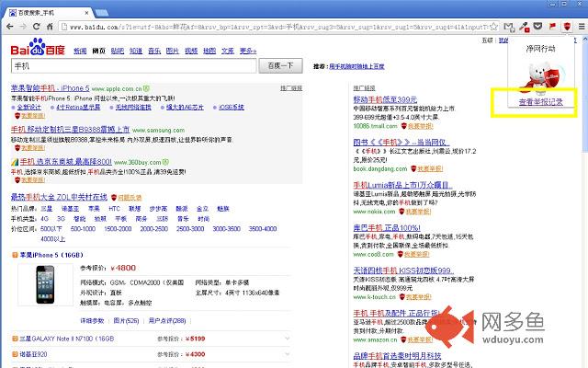Switch to the 贴吧 search category
Screen dimensions: 588x368
[118, 51]
